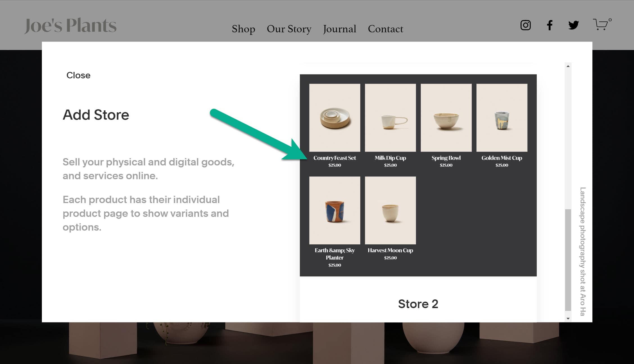Select the Store 2 link

[x=418, y=304]
